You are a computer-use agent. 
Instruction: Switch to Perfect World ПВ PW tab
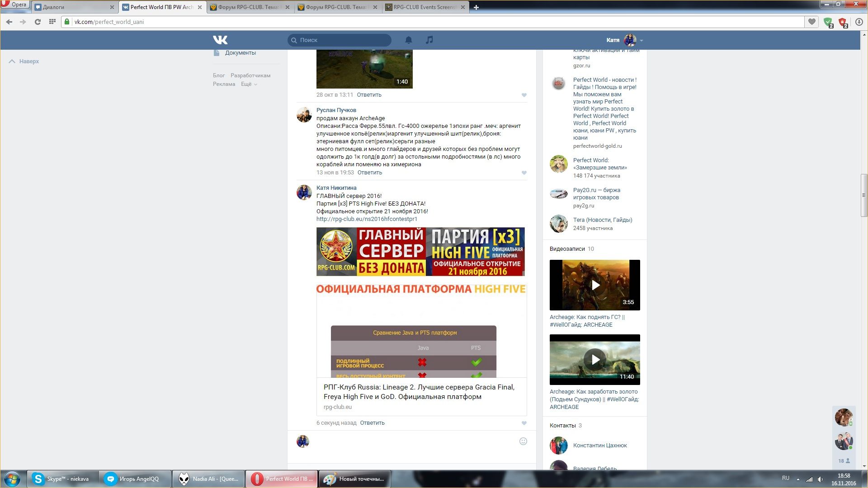click(x=163, y=7)
